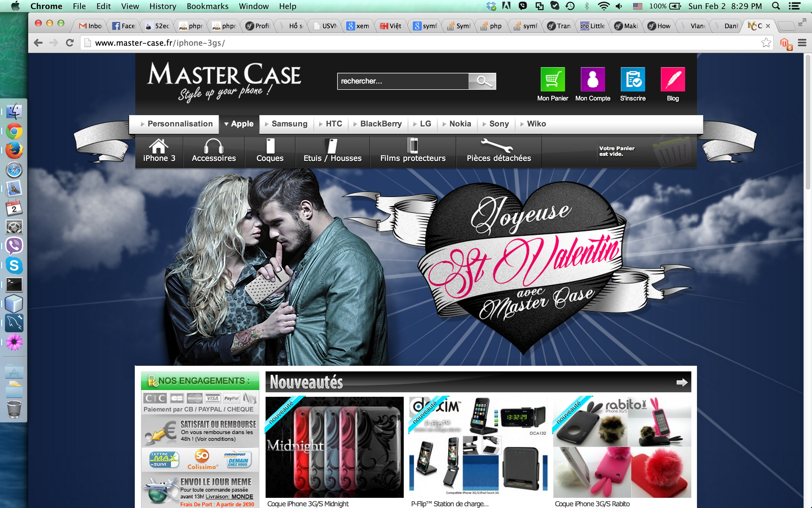Open Accessoires headphones category
The height and width of the screenshot is (508, 812).
pyautogui.click(x=214, y=151)
